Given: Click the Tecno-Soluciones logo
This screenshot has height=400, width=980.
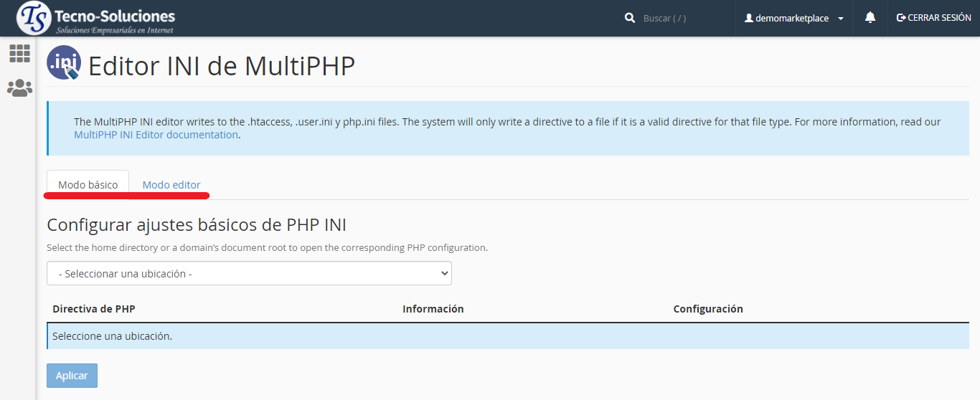Looking at the screenshot, I should click(x=96, y=19).
